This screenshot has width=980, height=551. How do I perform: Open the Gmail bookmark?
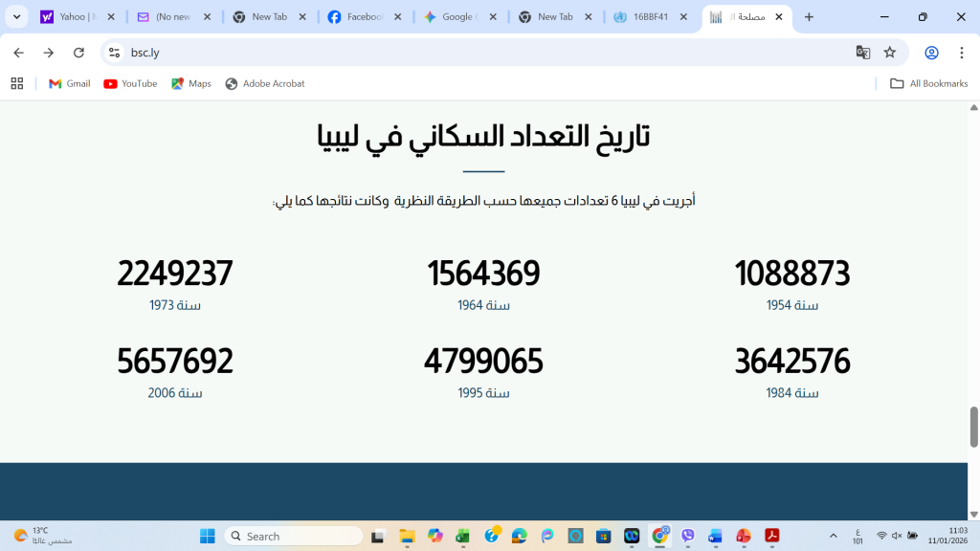tap(69, 83)
